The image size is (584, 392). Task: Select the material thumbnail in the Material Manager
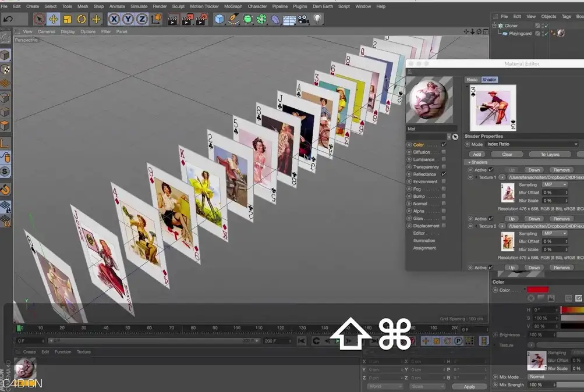tap(25, 369)
